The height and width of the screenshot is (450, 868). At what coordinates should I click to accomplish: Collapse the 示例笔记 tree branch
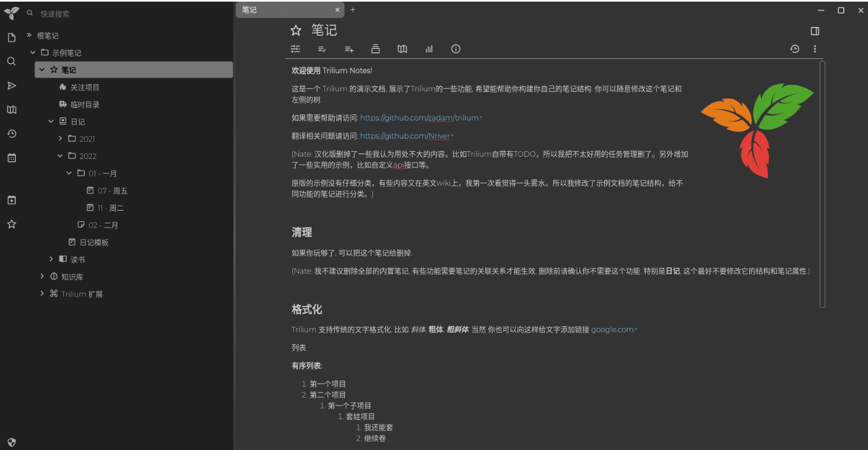[x=32, y=53]
